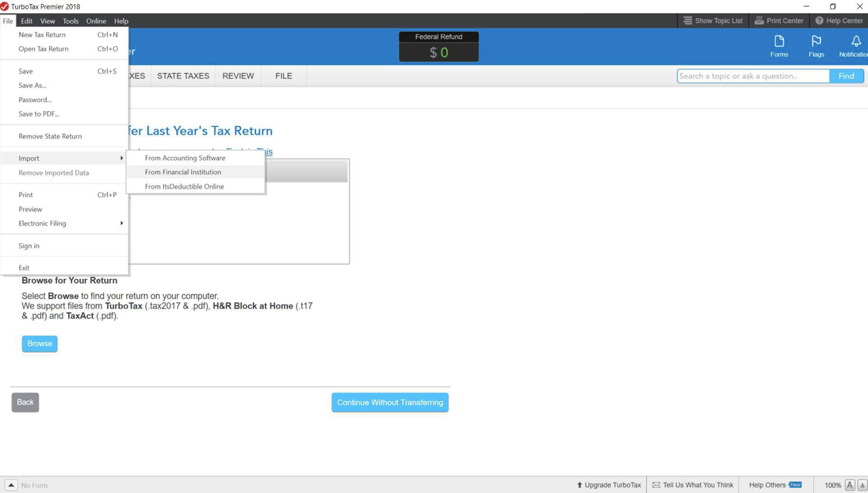Viewport: 868px width, 493px height.
Task: Click Help Others in status bar
Action: (775, 485)
